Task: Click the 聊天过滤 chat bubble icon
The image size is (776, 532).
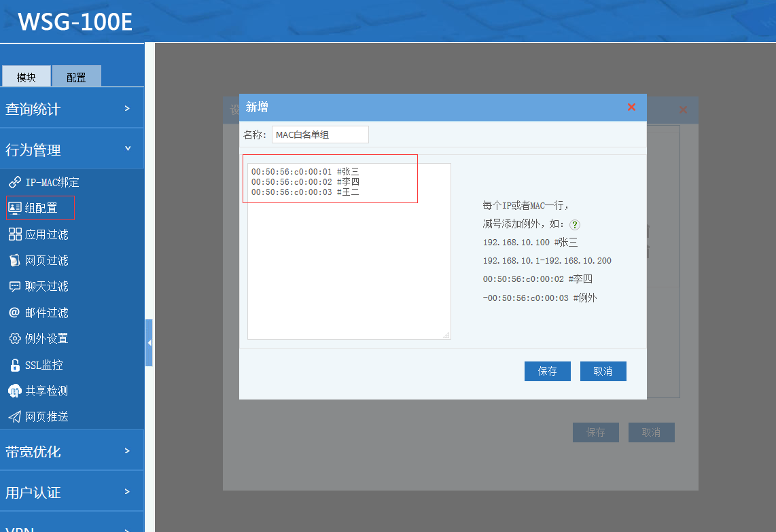Action: (x=14, y=286)
